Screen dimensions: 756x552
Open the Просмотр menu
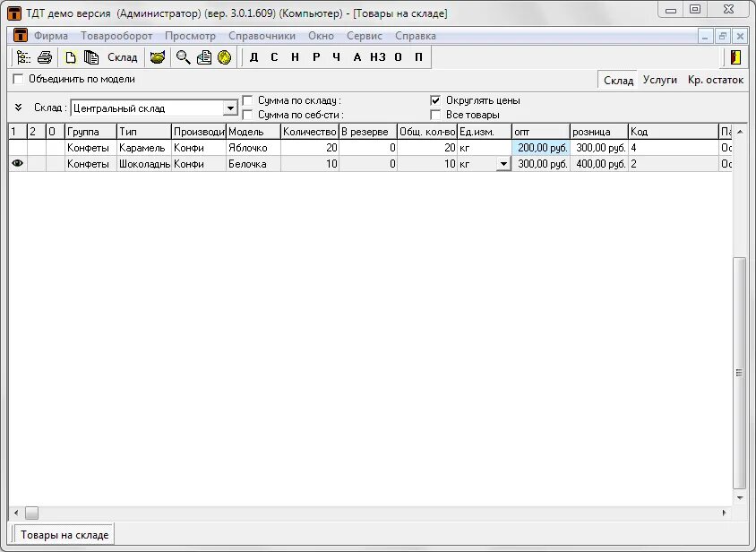coord(191,36)
